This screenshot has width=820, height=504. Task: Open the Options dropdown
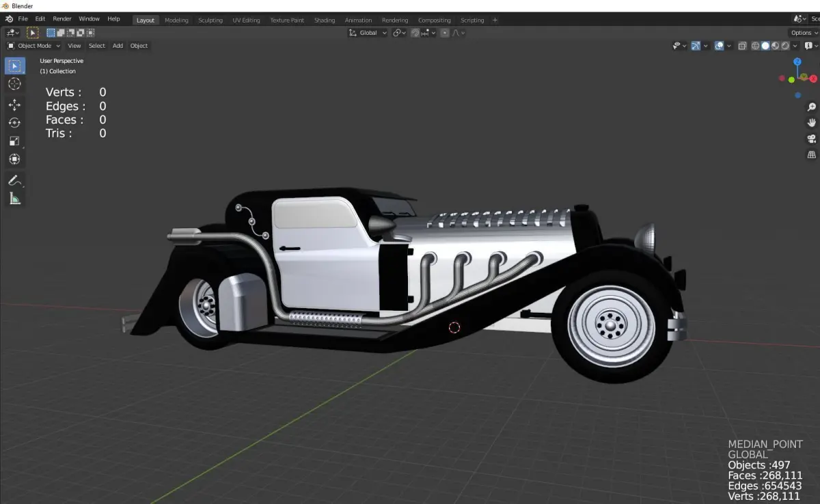pyautogui.click(x=803, y=33)
